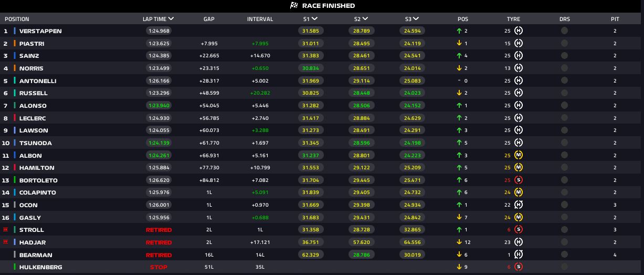
Task: Click Bearman's S1 time 62.329
Action: [311, 255]
